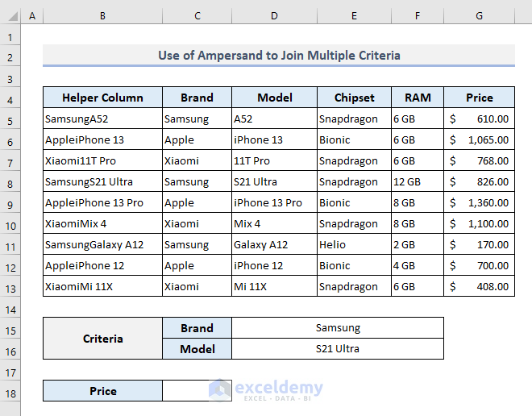Select column D header
532x416 pixels.
tap(274, 16)
